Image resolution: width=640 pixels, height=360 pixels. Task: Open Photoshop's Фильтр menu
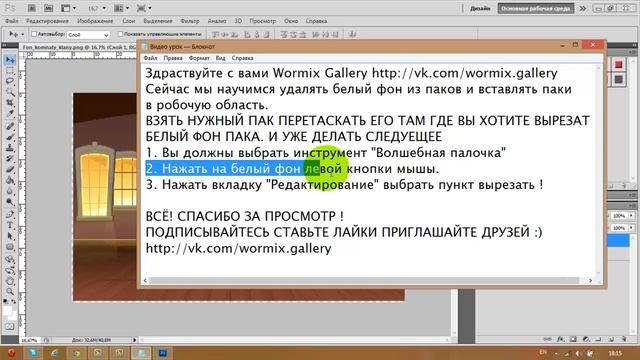pos(190,21)
